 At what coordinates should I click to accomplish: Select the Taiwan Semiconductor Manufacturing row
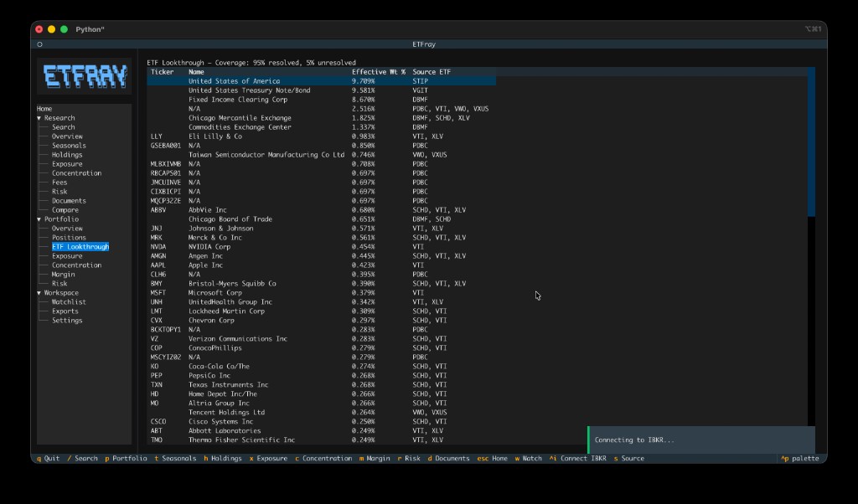(x=321, y=155)
